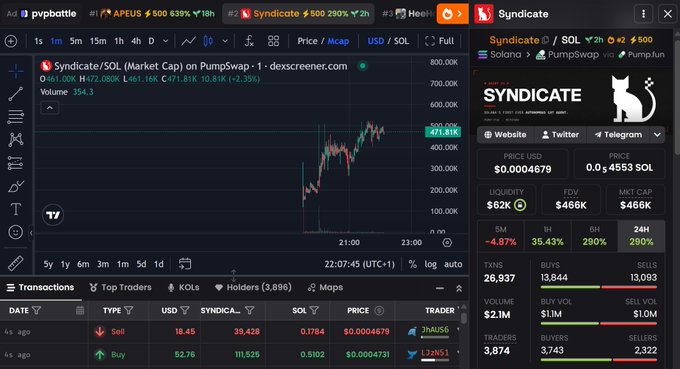Screen dimensions: 680x369
Task: Click the TradingView logo on chart
Action: click(x=53, y=215)
